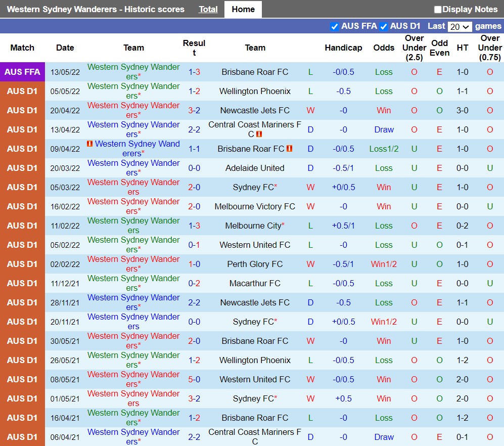Click red card icon after Brisbane Roar FC, 09/04/22

click(290, 149)
